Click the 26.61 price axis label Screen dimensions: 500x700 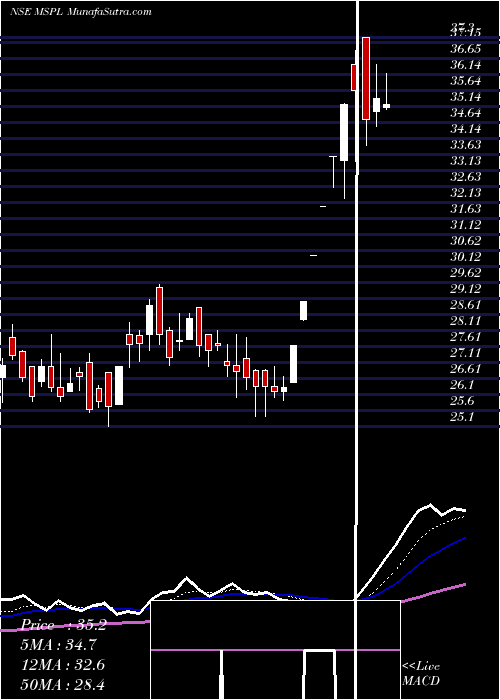coord(466,369)
